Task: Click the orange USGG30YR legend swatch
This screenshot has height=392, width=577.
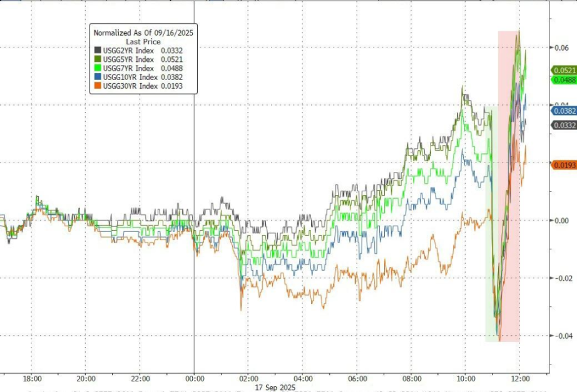Action: coord(98,86)
